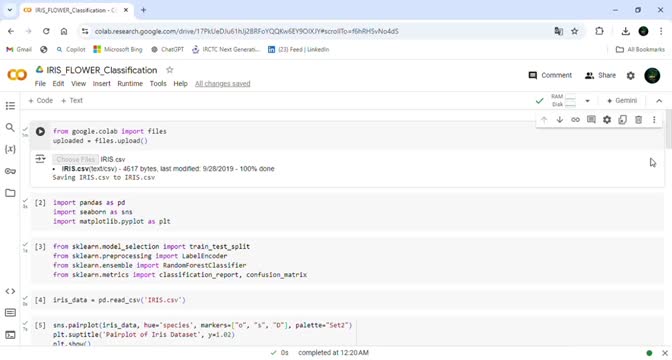The width and height of the screenshot is (672, 360).
Task: Click the Share button
Action: 600,75
